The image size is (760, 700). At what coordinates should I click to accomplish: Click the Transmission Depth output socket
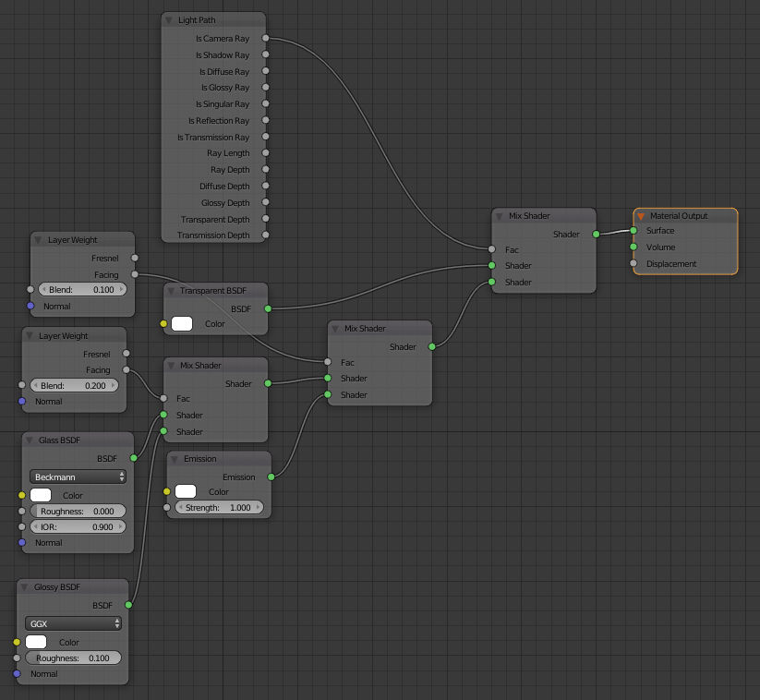[266, 235]
